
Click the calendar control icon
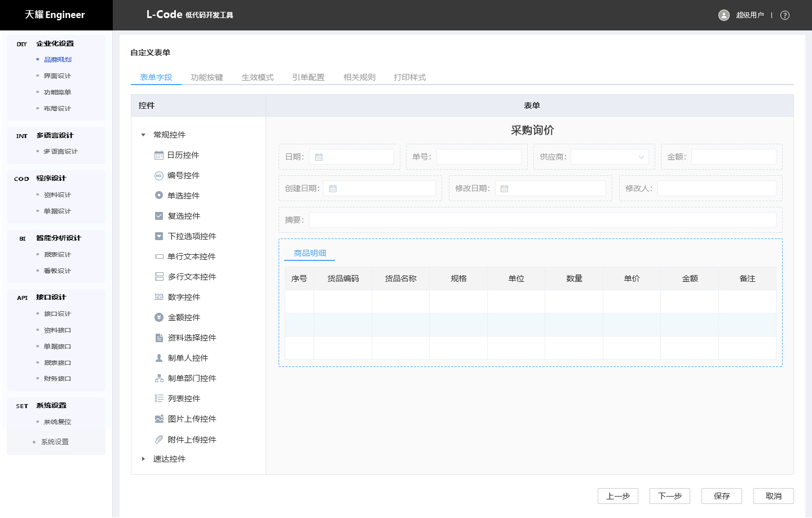159,156
